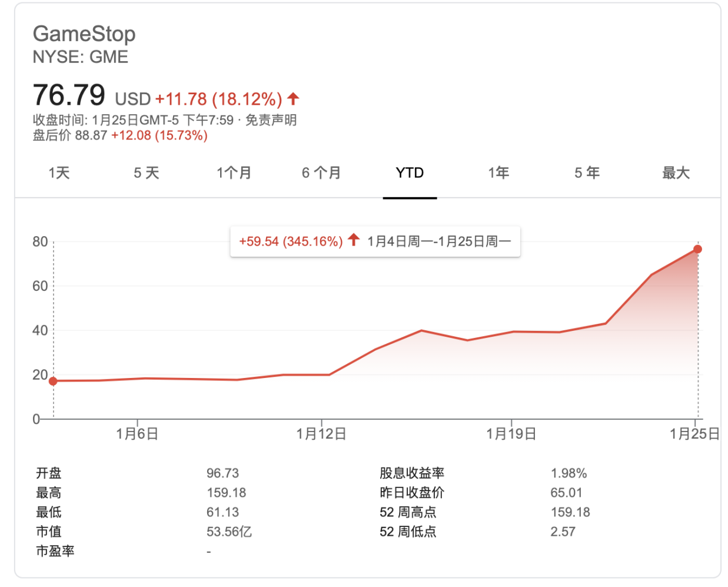The width and height of the screenshot is (728, 587).
Task: Select the 6 个月 range tab
Action: tap(321, 173)
